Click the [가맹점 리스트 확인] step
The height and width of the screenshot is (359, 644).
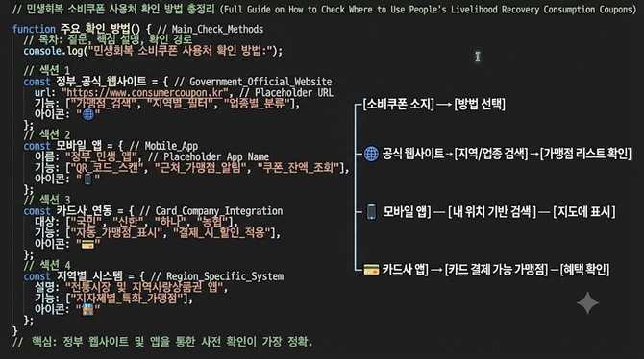[x=585, y=154]
